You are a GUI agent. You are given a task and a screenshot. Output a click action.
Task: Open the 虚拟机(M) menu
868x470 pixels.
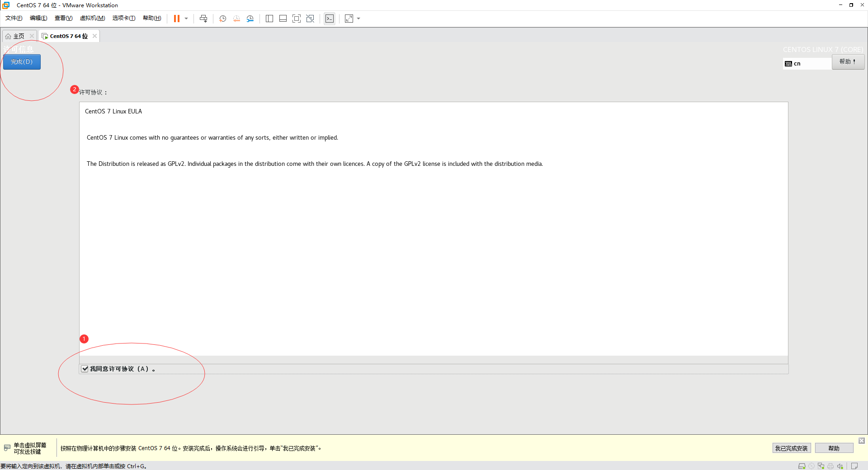[x=92, y=18]
